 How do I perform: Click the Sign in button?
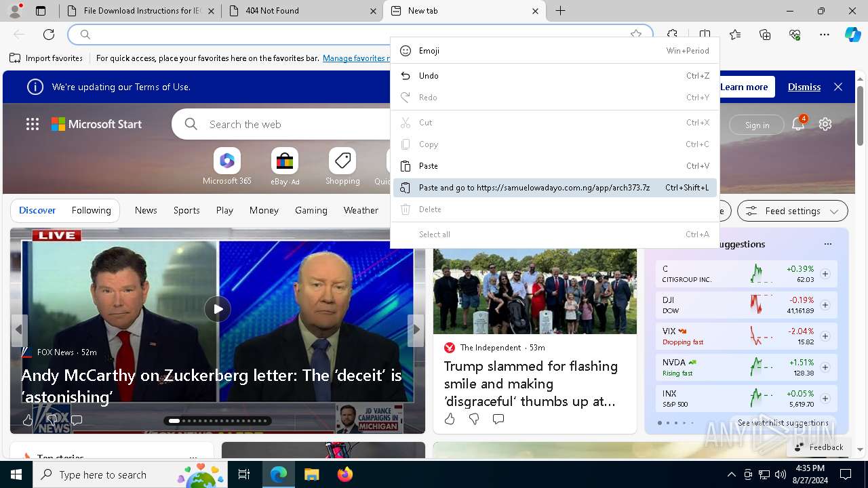point(757,125)
